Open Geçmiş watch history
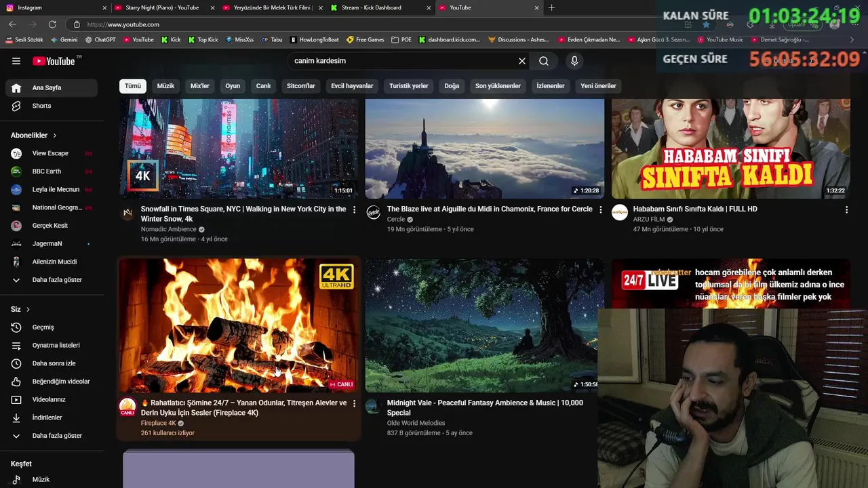The width and height of the screenshot is (868, 488). click(x=52, y=327)
